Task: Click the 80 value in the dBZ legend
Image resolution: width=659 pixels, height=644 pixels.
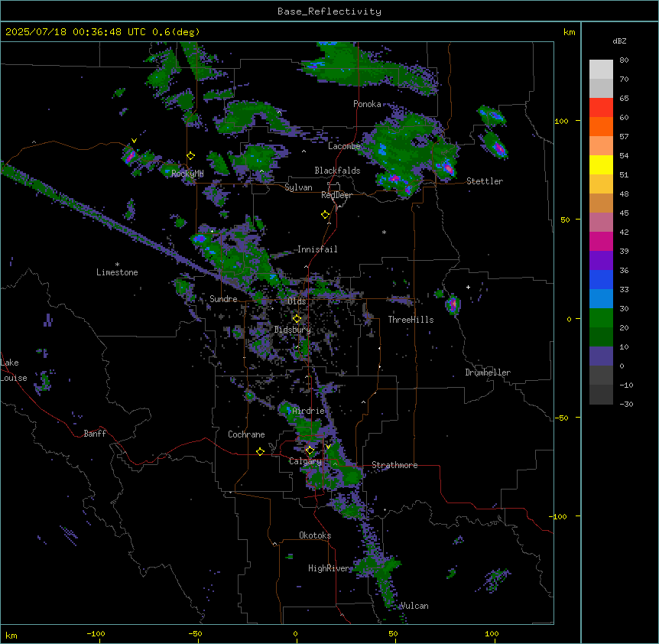Action: [624, 60]
